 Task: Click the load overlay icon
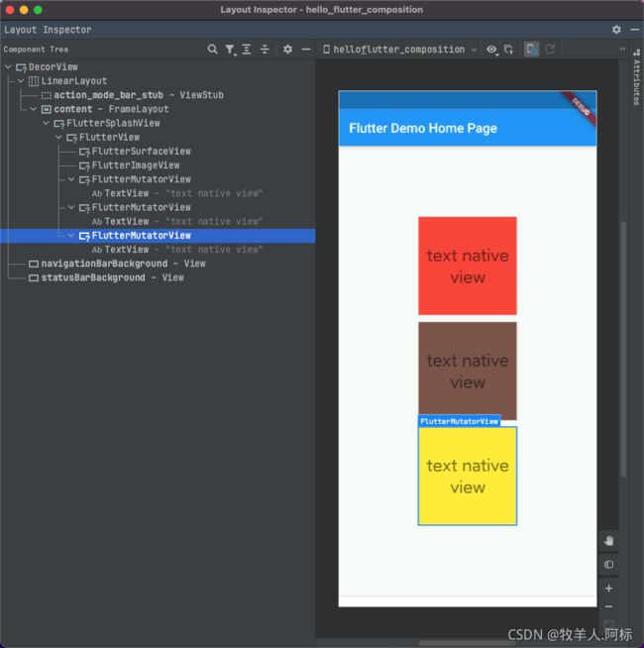pyautogui.click(x=509, y=50)
